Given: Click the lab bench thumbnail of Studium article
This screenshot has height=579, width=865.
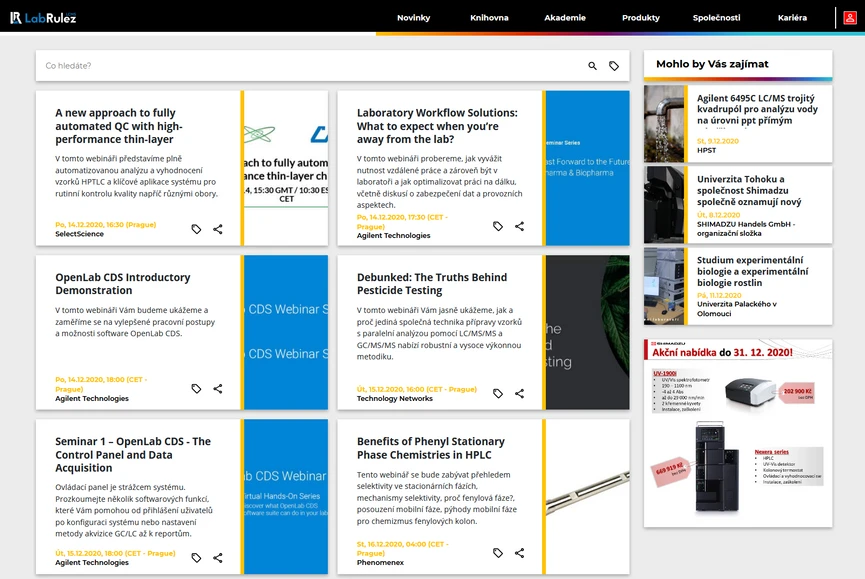Looking at the screenshot, I should (x=664, y=286).
